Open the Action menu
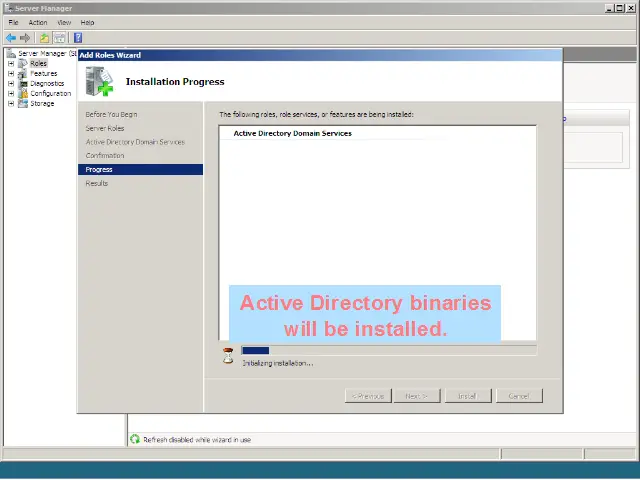Image resolution: width=640 pixels, height=480 pixels. coord(38,22)
